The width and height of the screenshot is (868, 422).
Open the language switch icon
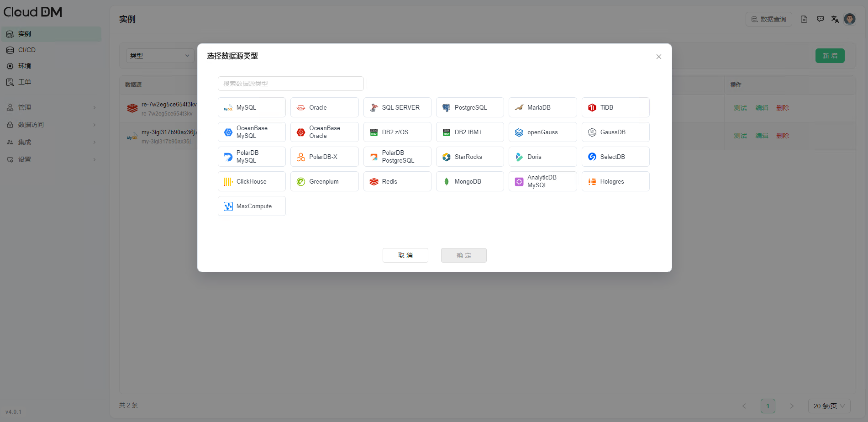click(x=835, y=19)
